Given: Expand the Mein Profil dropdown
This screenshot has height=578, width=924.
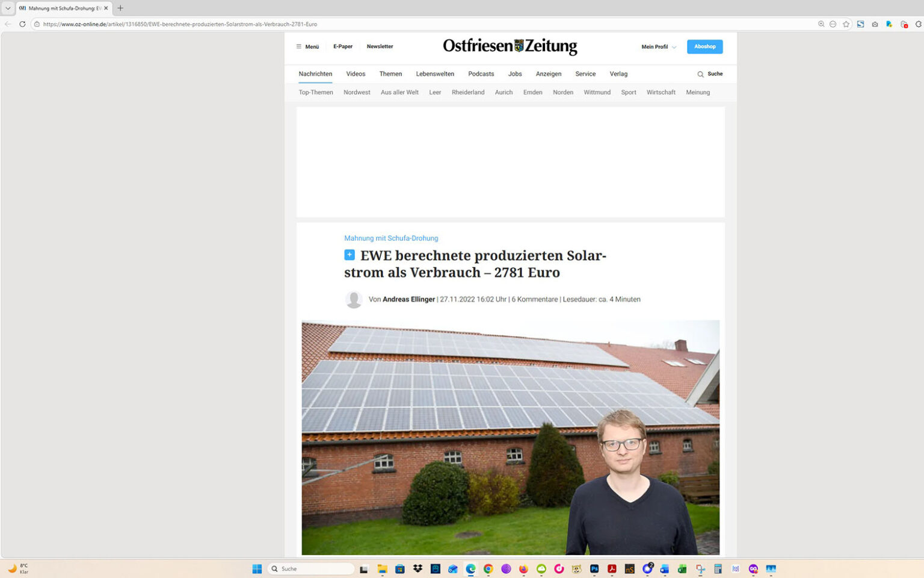Looking at the screenshot, I should tap(658, 46).
